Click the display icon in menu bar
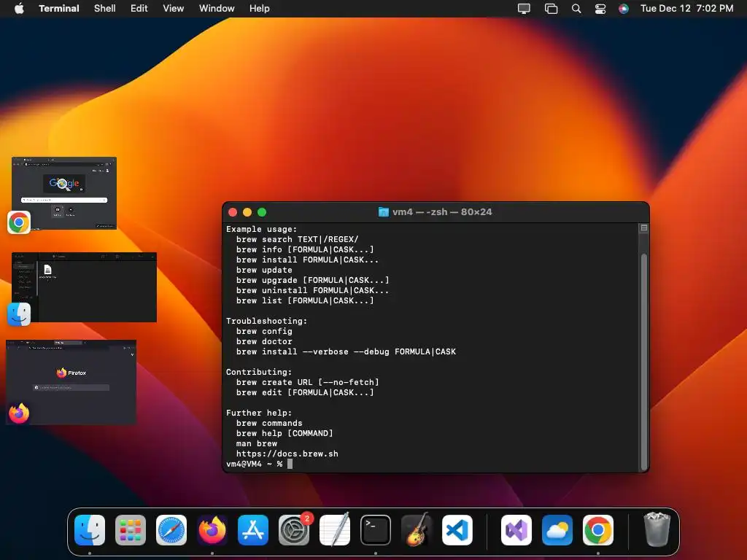The height and width of the screenshot is (560, 747). click(x=524, y=9)
